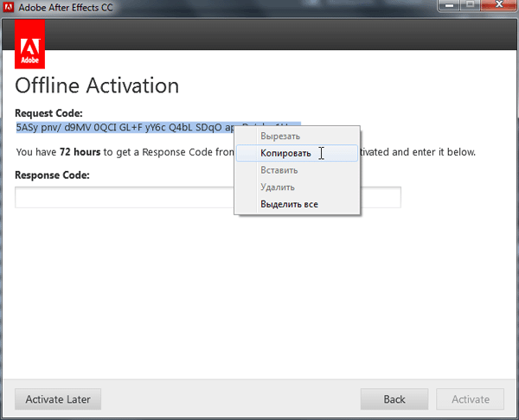Click the highlighted Request Code text
This screenshot has height=420, width=519.
[x=125, y=127]
